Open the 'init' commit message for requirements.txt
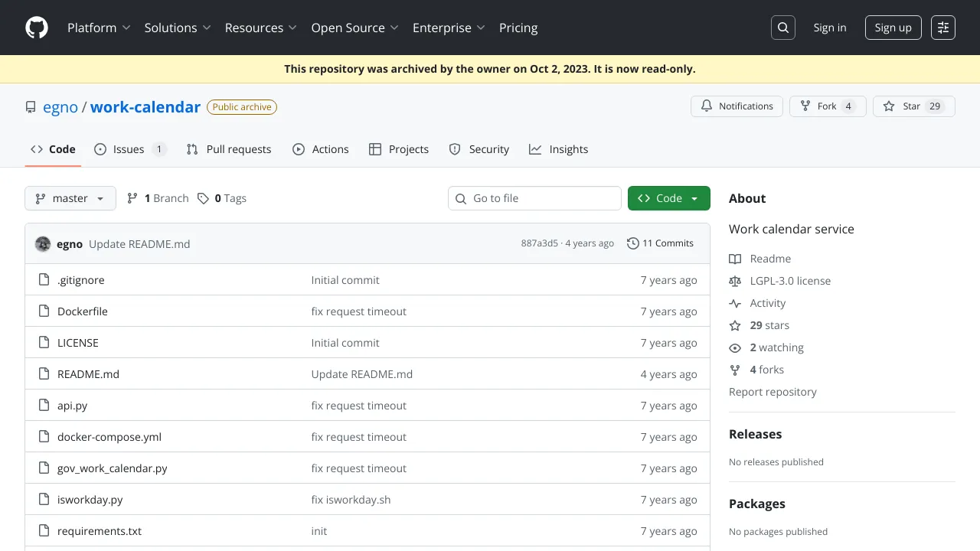This screenshot has height=551, width=980. [319, 531]
